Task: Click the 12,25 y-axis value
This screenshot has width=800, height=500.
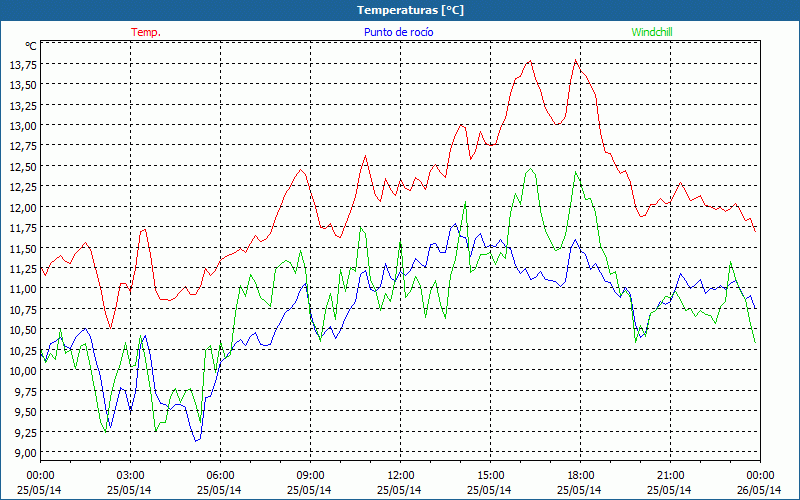Action: [23, 187]
